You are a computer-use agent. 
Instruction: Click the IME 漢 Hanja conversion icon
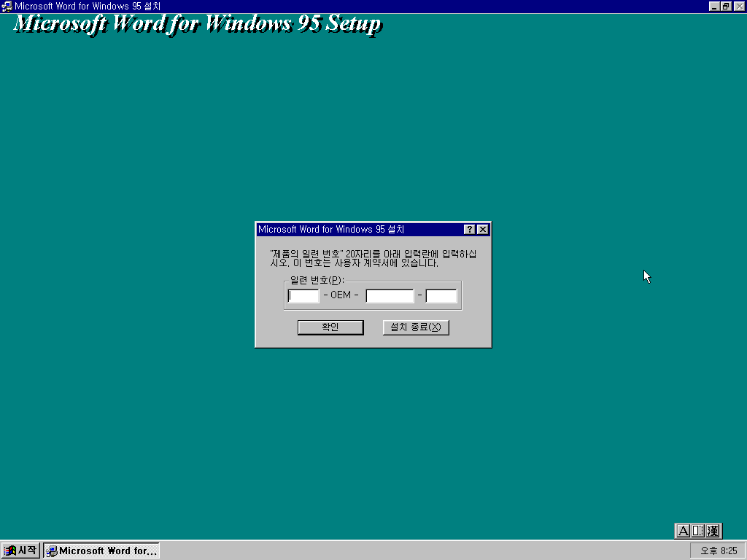click(713, 531)
